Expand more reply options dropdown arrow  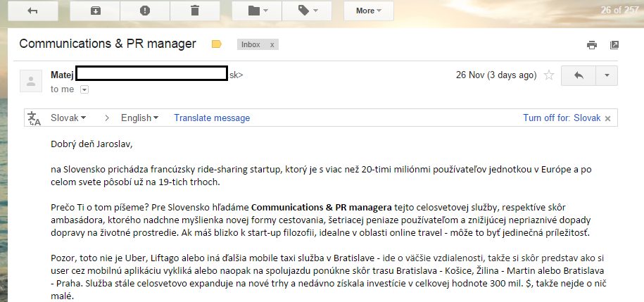(x=607, y=75)
